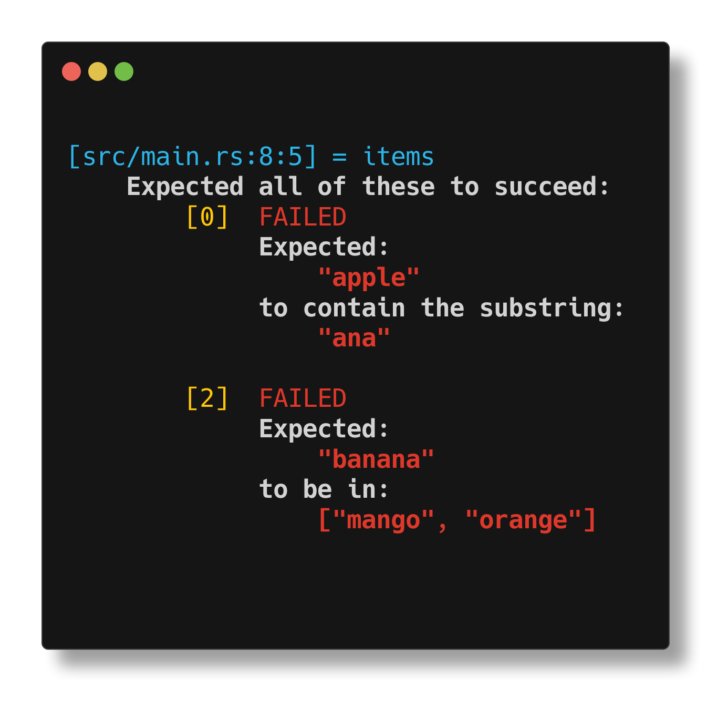Select the red "apple" string

coord(369,278)
